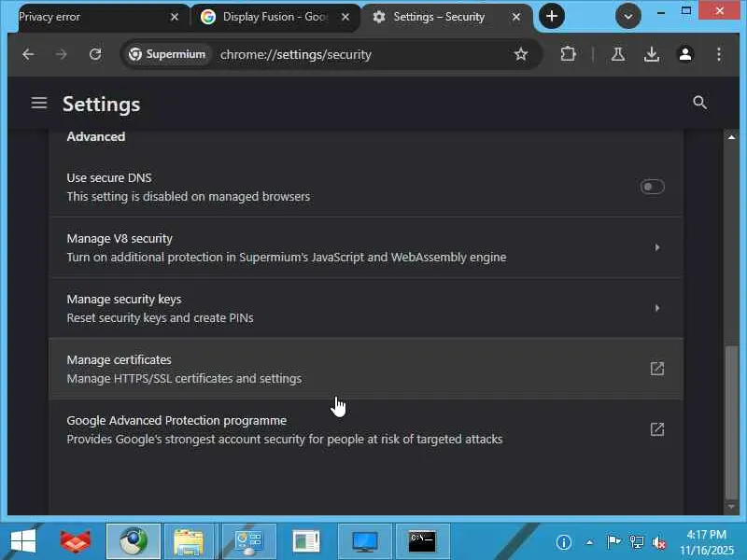747x560 pixels.
Task: Click the scrollbar up arrow
Action: [x=731, y=137]
